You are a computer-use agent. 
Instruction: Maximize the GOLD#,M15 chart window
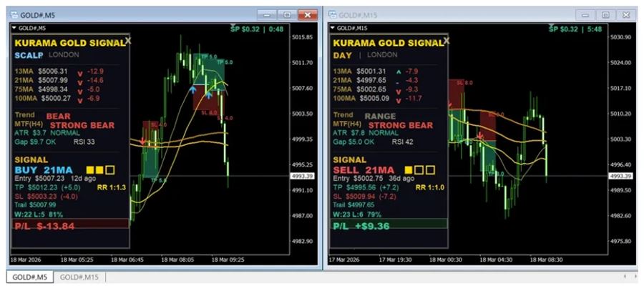pos(605,15)
